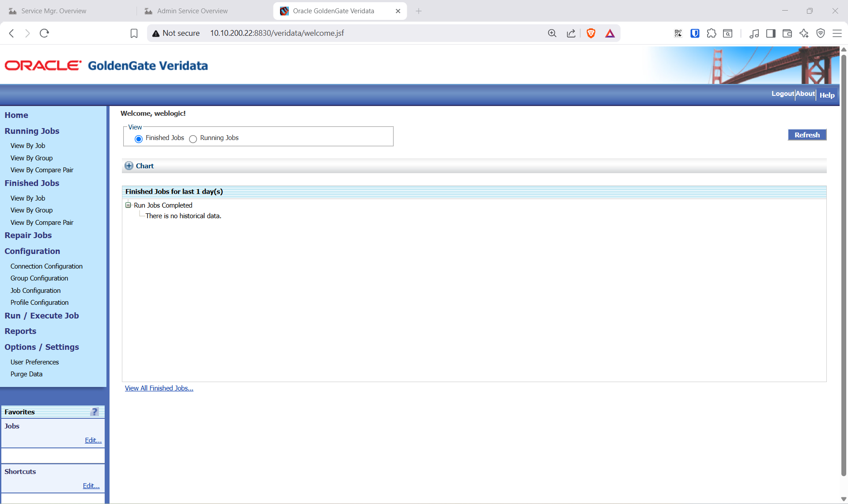The width and height of the screenshot is (848, 504).
Task: Click the Favorites help question mark
Action: 95,412
